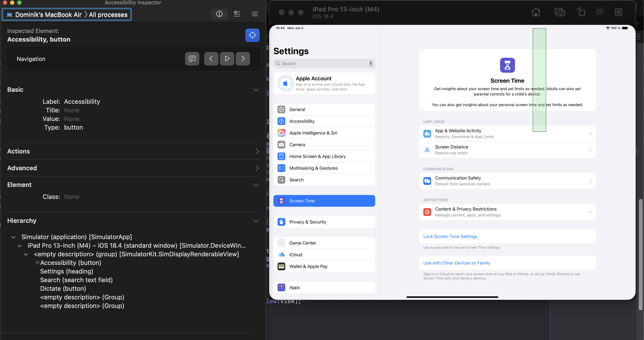
Task: Tap the iCloud cloud icon
Action: (x=281, y=255)
